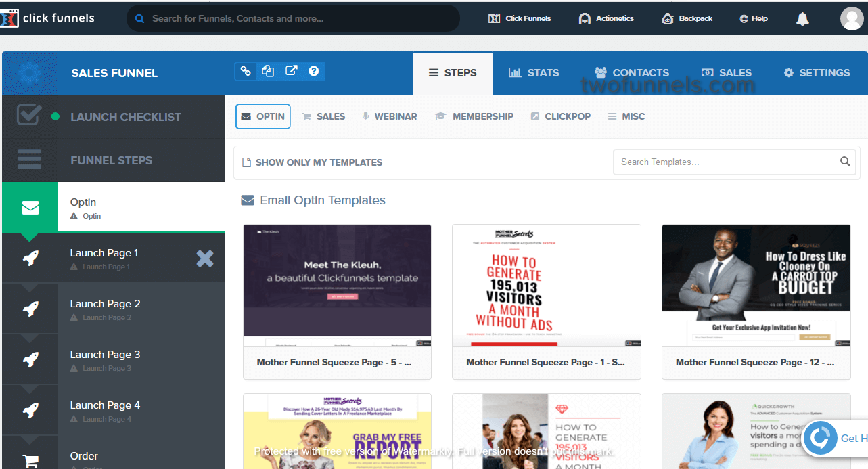
Task: Open the Actionetics menu
Action: (606, 18)
